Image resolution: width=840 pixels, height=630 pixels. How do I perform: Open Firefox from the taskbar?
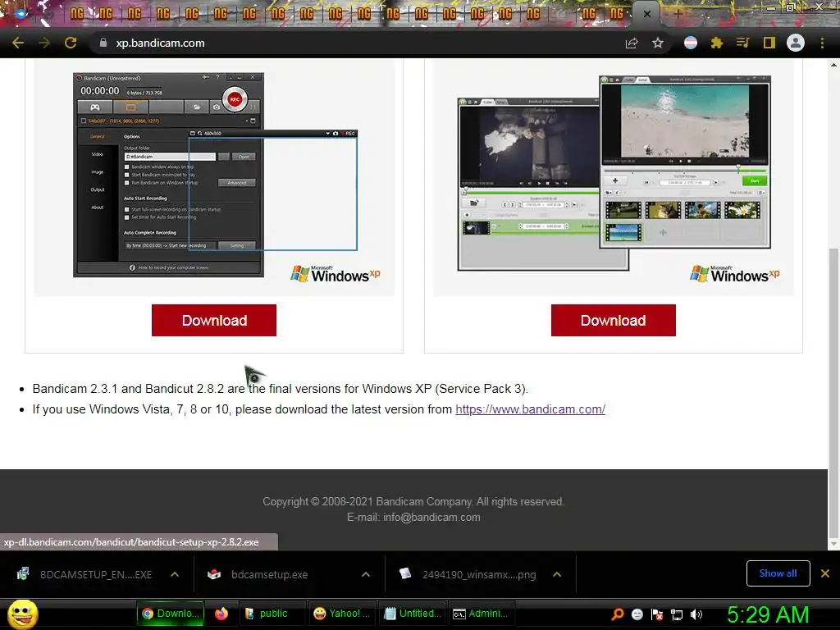221,614
